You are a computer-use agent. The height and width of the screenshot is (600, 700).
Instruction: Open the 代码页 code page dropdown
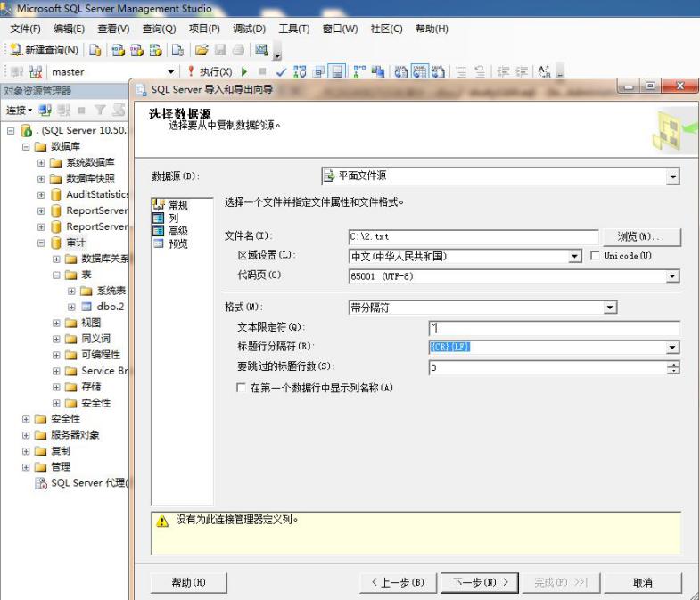pos(672,276)
